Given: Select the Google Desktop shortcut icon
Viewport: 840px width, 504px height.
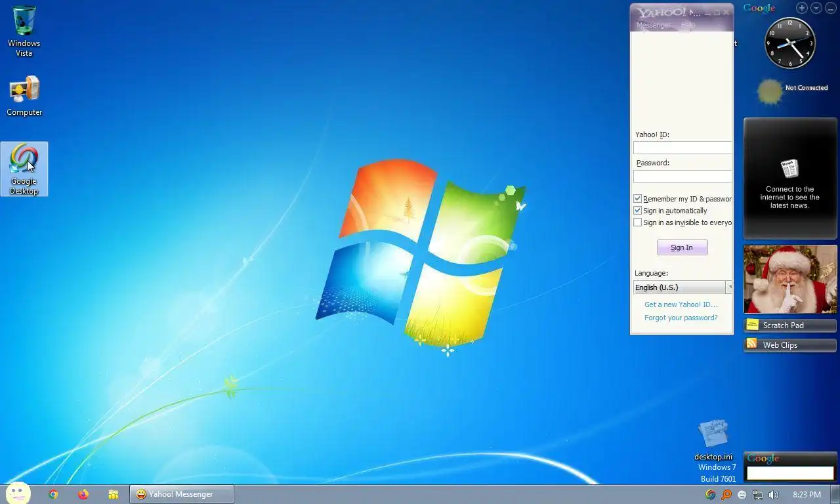Looking at the screenshot, I should click(x=24, y=169).
